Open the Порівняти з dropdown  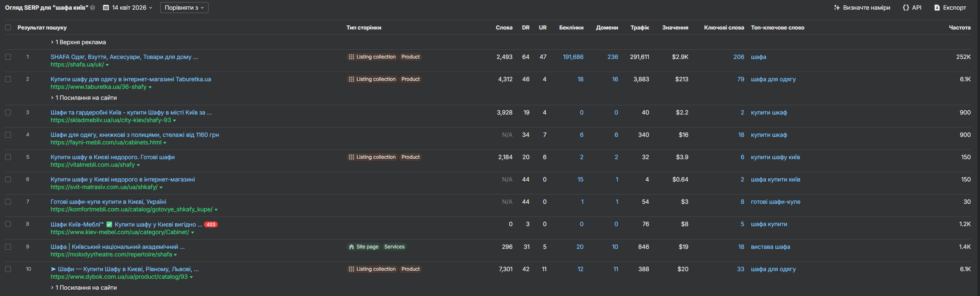coord(184,8)
